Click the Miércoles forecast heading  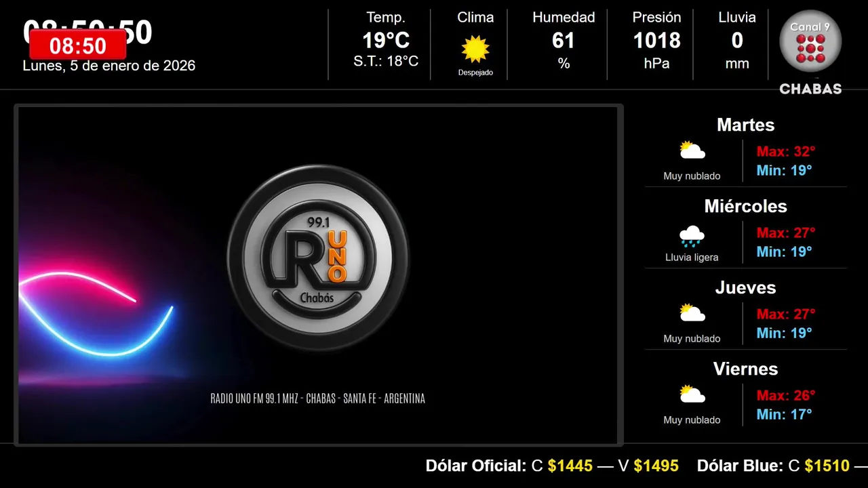point(745,206)
